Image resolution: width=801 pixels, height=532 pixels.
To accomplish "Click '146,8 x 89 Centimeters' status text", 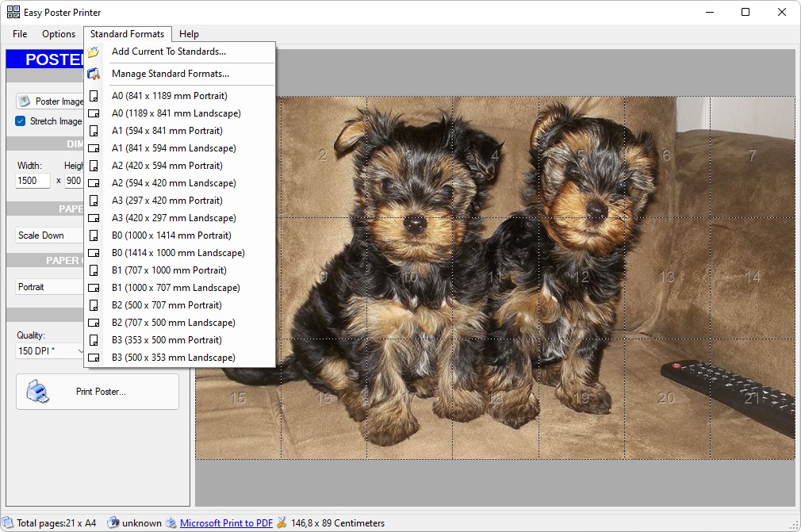I will [338, 522].
